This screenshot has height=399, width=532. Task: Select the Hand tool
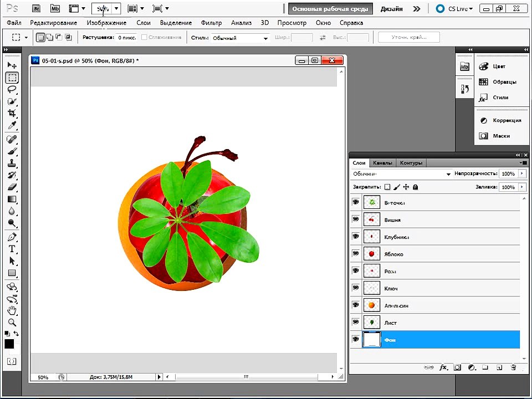click(x=12, y=310)
